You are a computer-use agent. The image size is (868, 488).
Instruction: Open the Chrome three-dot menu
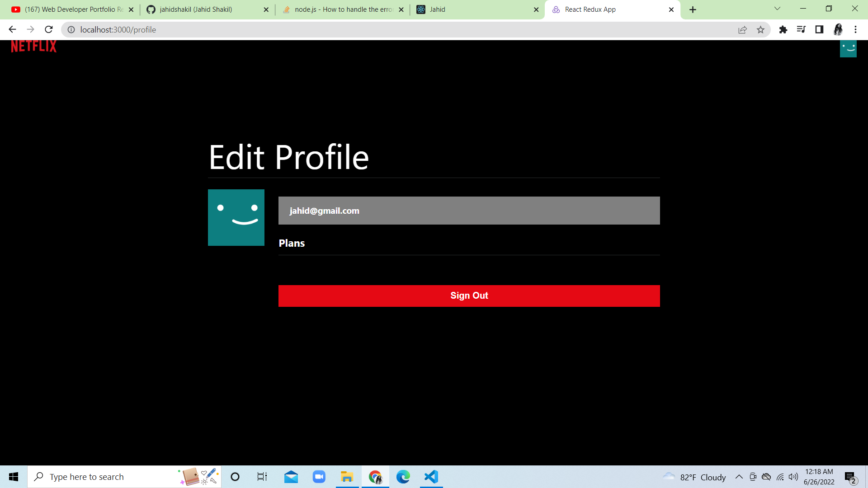coord(855,29)
